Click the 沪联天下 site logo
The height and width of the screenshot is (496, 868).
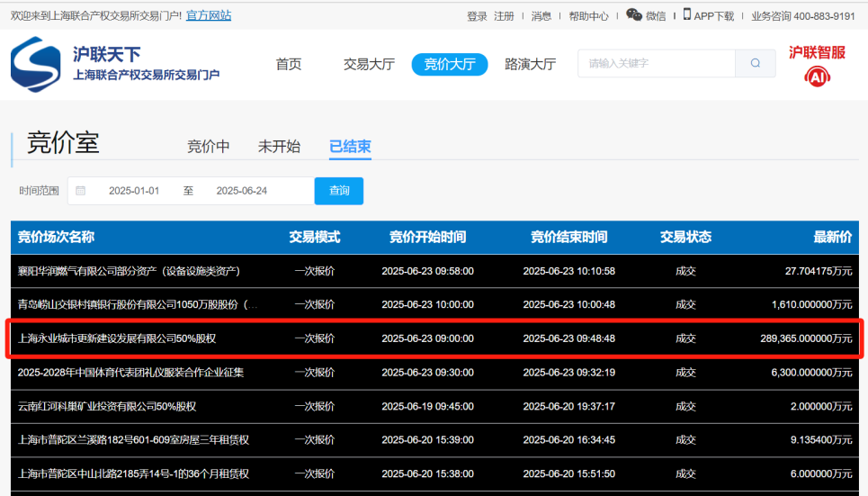coord(36,65)
